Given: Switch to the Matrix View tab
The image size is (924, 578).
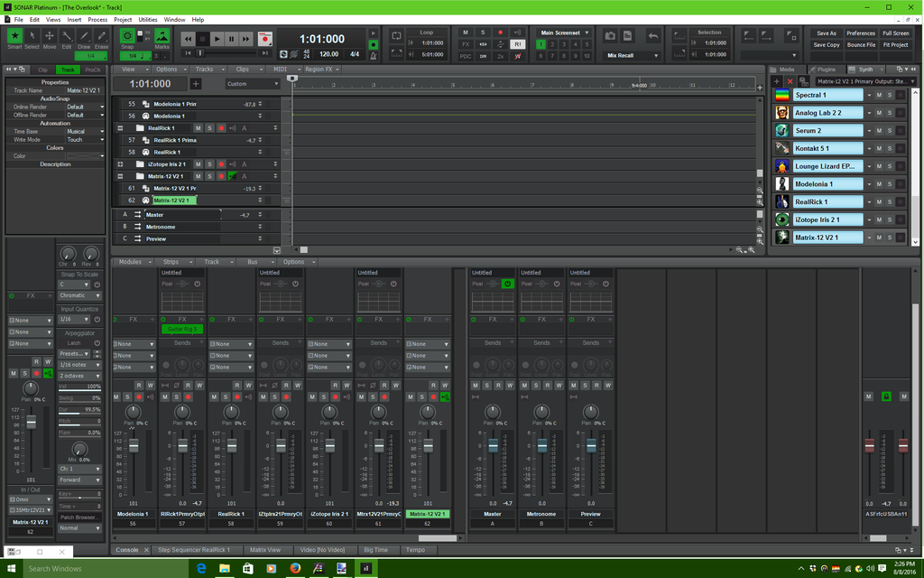Looking at the screenshot, I should tap(264, 549).
